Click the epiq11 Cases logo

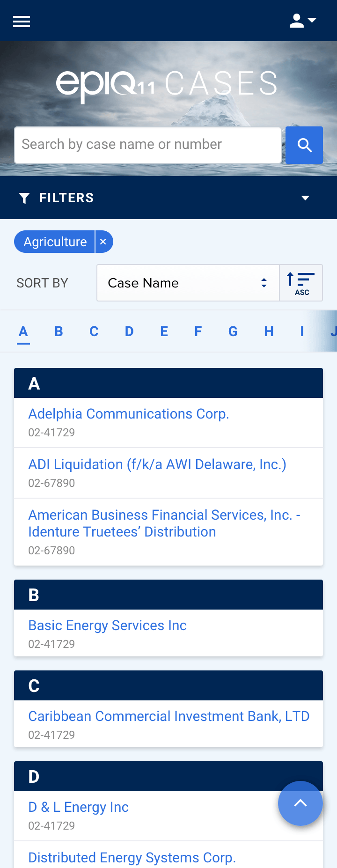167,84
